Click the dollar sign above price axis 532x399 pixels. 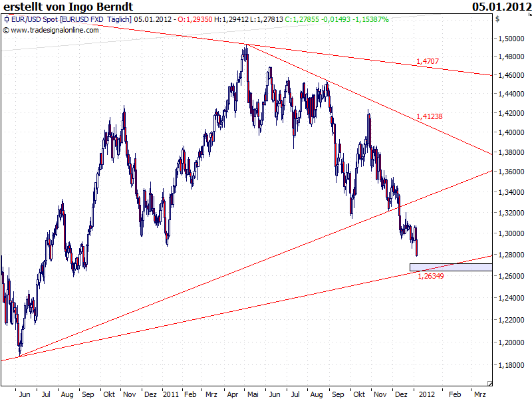(497, 19)
